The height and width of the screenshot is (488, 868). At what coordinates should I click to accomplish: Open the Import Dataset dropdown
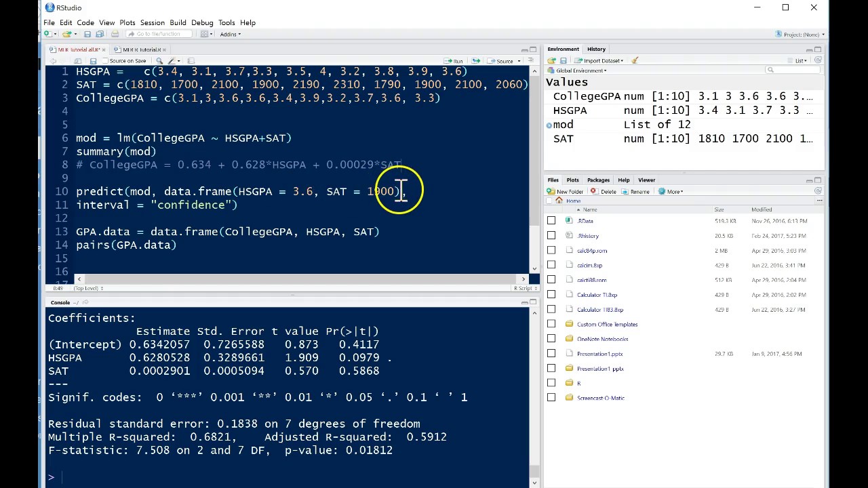[598, 60]
